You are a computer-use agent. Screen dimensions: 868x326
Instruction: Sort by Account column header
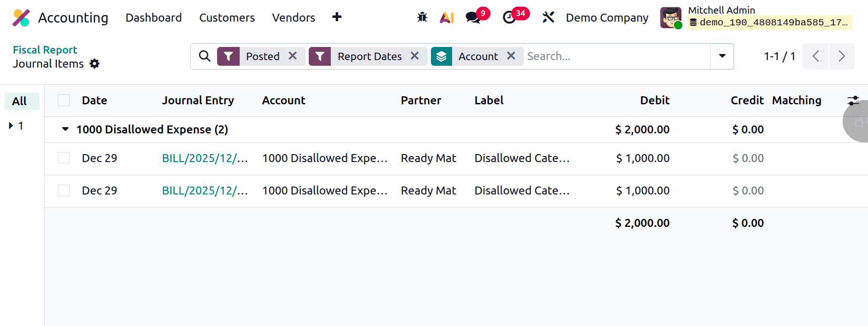point(283,101)
